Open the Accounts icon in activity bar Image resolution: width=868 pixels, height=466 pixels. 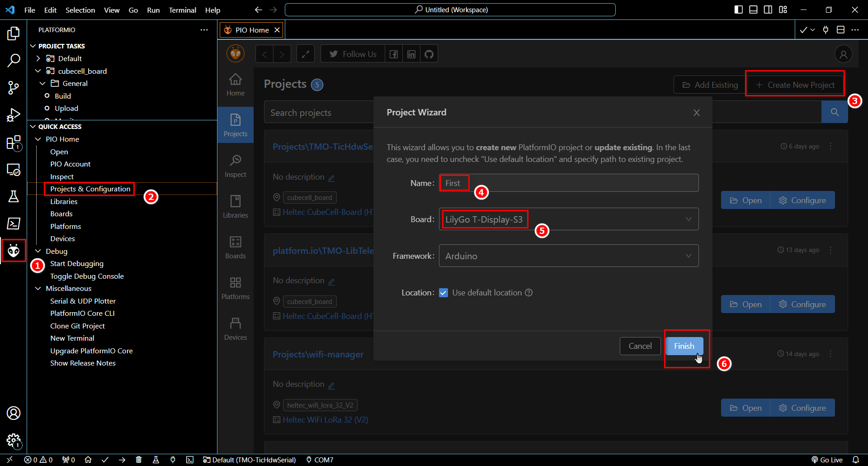point(14,413)
